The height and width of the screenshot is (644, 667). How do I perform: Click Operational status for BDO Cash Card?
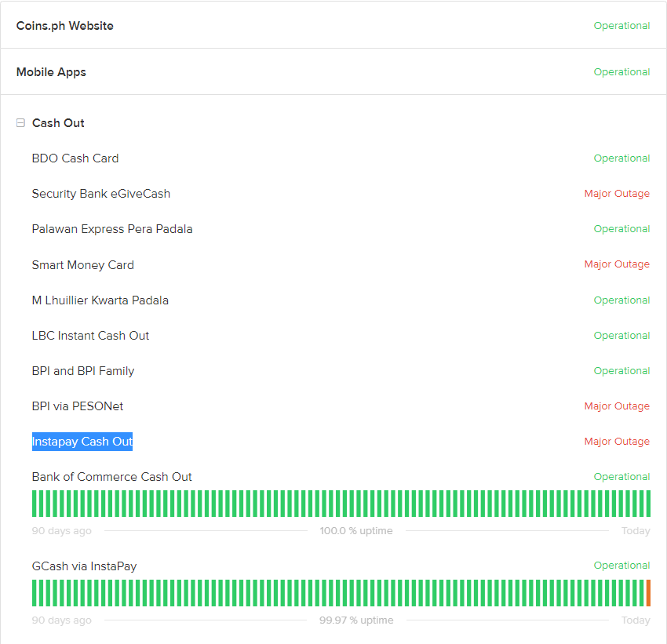tap(622, 158)
